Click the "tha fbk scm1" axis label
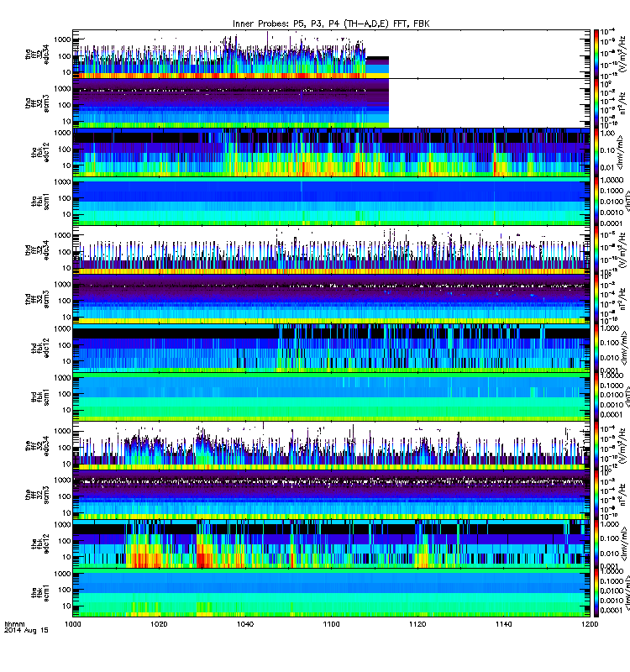 [40, 202]
